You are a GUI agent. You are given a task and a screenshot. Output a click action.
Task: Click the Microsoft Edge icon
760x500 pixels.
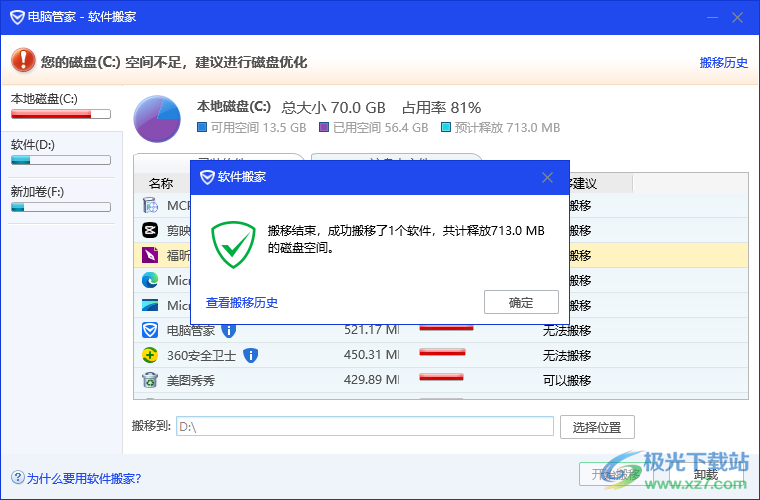(x=150, y=280)
